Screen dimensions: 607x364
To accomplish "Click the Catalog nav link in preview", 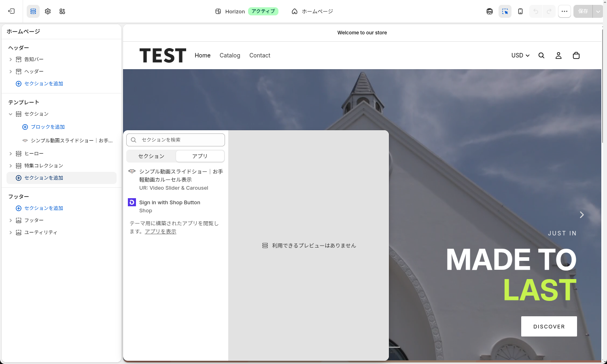I will (230, 55).
